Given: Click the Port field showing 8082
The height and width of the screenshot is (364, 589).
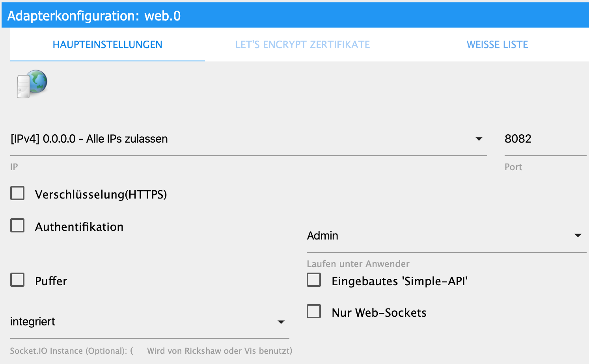Looking at the screenshot, I should coord(546,139).
